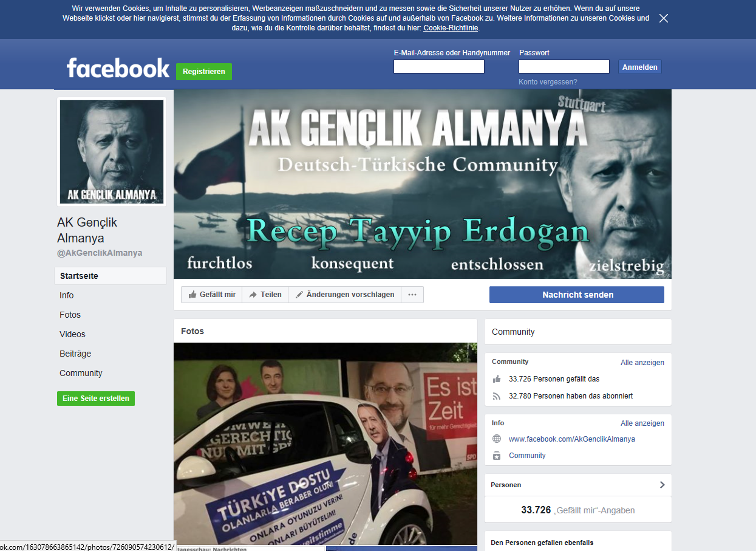
Task: Open the Community section in sidebar
Action: point(81,373)
